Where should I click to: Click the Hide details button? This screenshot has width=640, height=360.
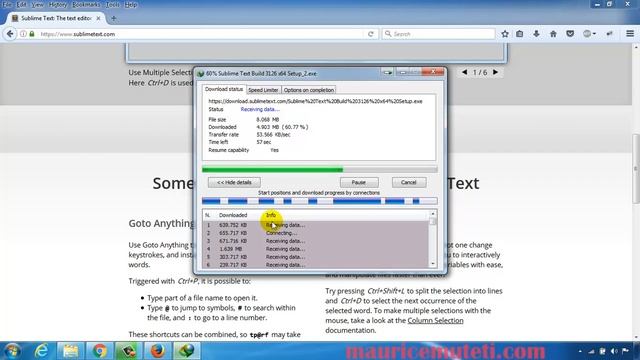234,182
